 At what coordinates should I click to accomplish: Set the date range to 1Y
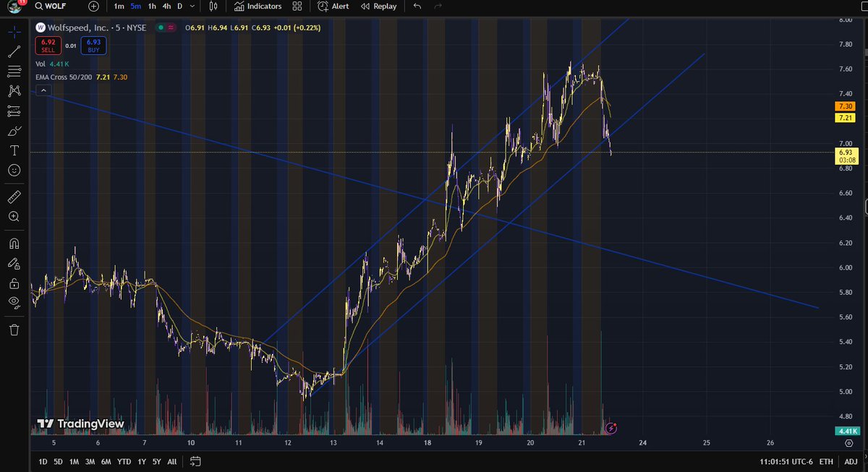[141, 461]
